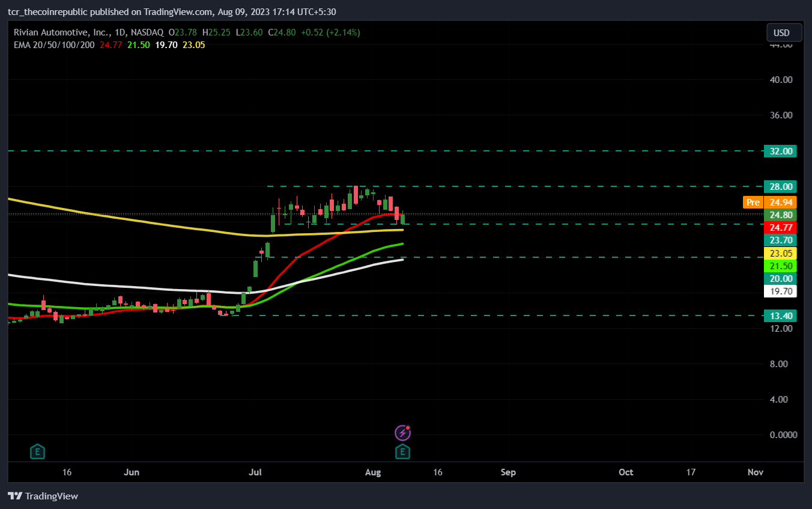Click the Oct date axis label
The height and width of the screenshot is (509, 812).
tap(626, 472)
